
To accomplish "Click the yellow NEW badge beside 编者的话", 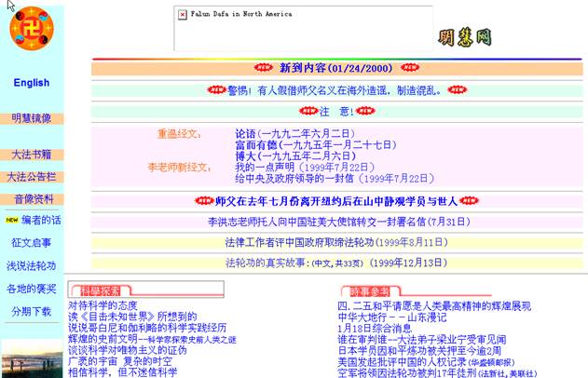I will [x=12, y=220].
